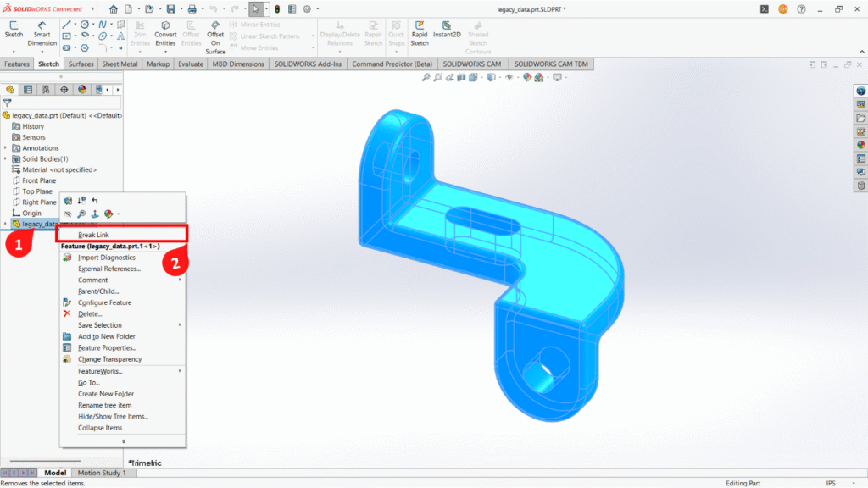This screenshot has width=868, height=488.
Task: Switch to the Motion Study 1 tab
Action: click(103, 473)
